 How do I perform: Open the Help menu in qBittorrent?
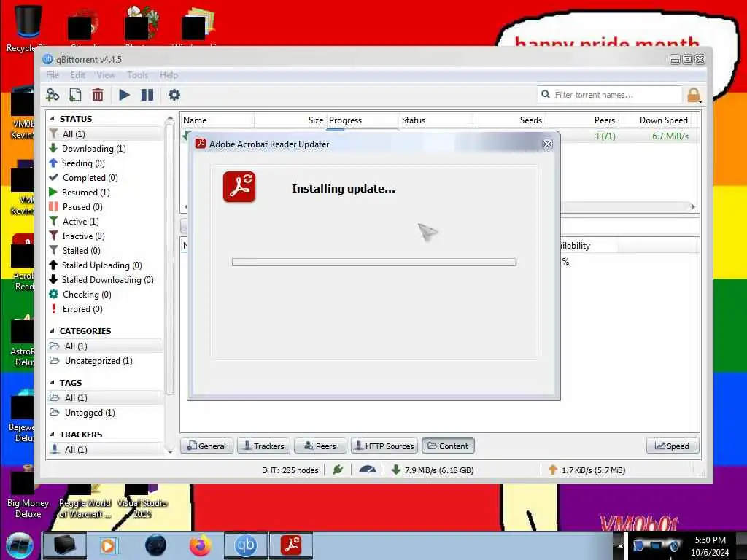pyautogui.click(x=169, y=75)
